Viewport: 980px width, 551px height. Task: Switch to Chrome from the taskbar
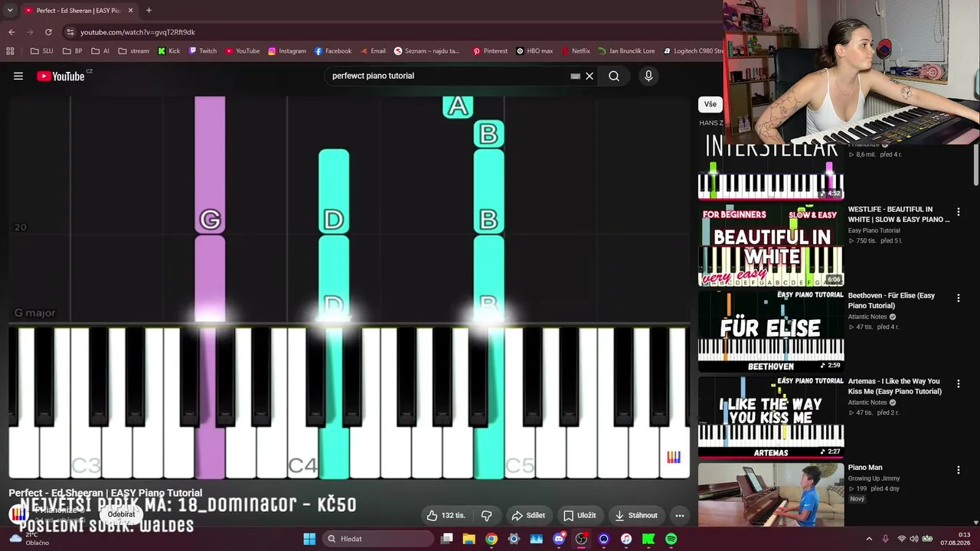tap(492, 539)
